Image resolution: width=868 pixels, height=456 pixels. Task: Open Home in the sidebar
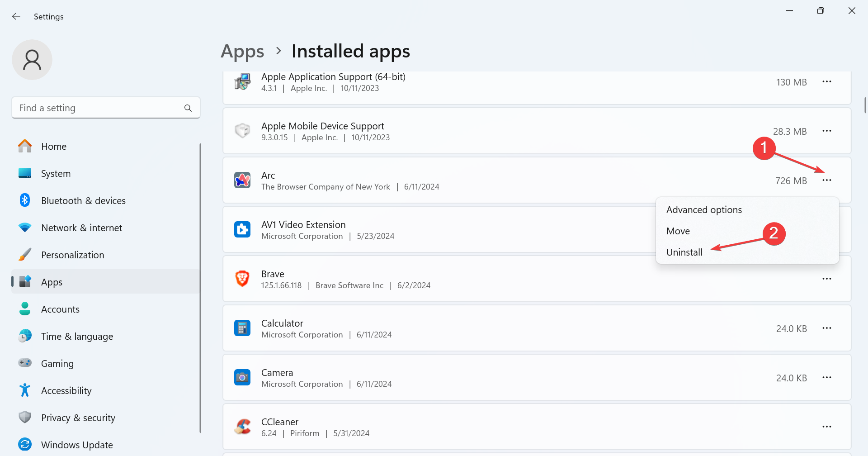coord(106,146)
